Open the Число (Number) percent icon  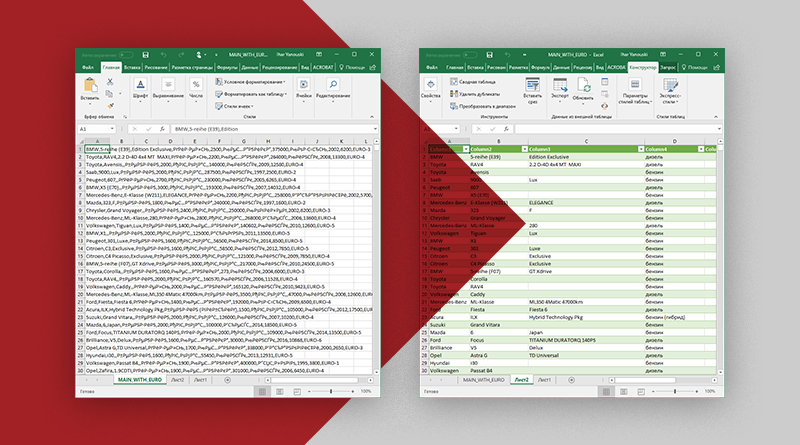[x=196, y=85]
